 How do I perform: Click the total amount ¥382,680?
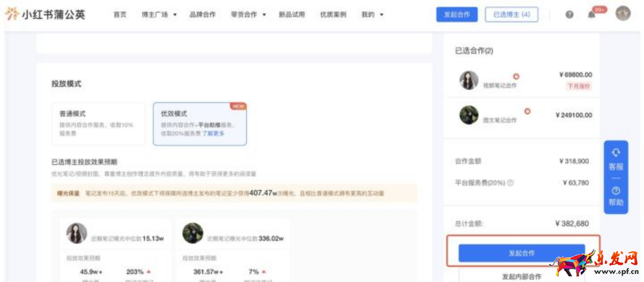coord(572,223)
